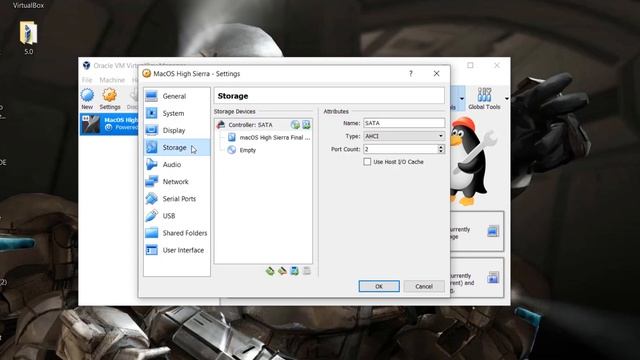Maximize the VirtualBox Manager window
The image size is (640, 360).
[x=470, y=65]
